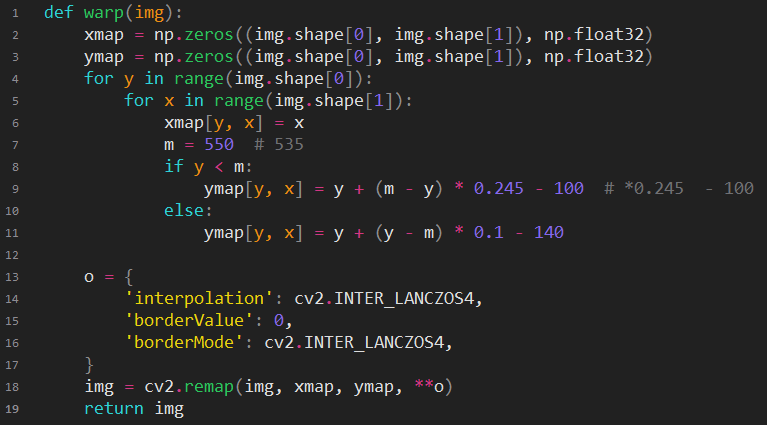Click the 'def' keyword

point(59,13)
